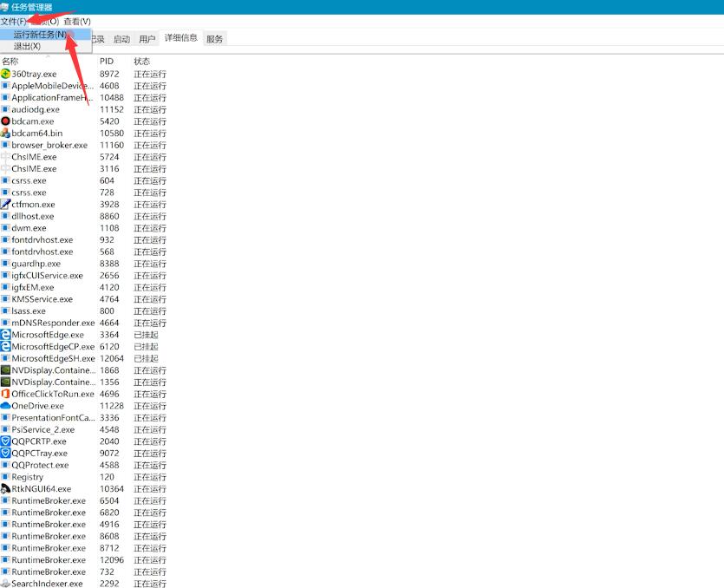Select ChsIME.exe with PID 5724
This screenshot has width=724, height=588.
coord(34,157)
